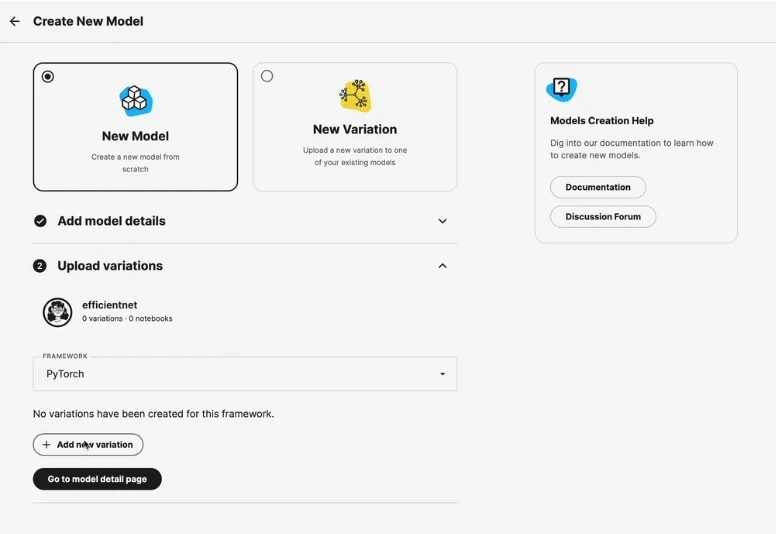The height and width of the screenshot is (534, 776).
Task: Click the Add new variation button label
Action: 95,445
